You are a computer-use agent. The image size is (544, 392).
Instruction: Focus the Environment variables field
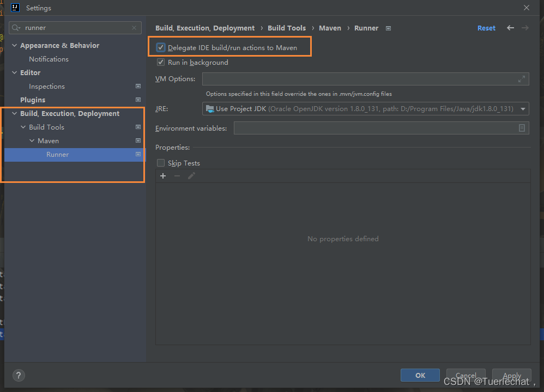(381, 128)
